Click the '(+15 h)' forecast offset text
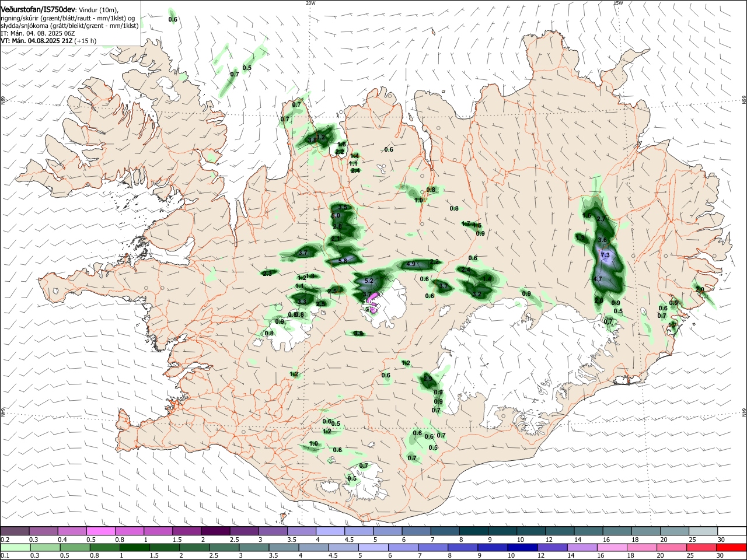747x560 pixels. click(85, 41)
